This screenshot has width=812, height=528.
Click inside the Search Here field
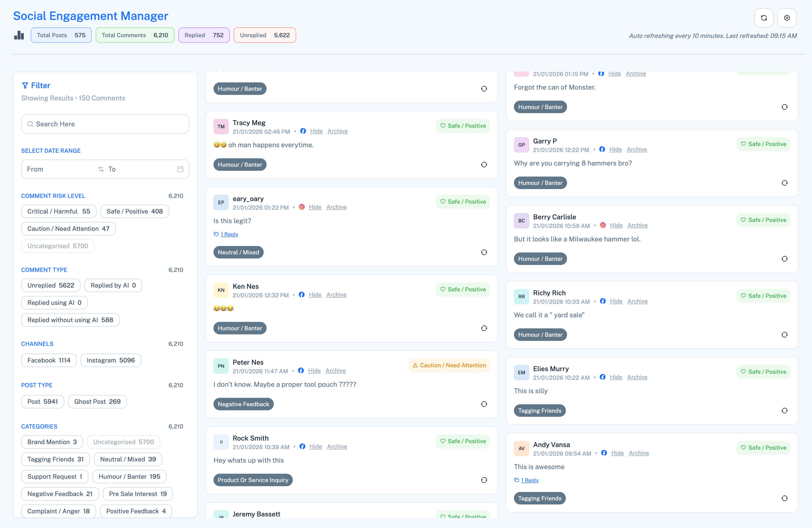click(105, 124)
